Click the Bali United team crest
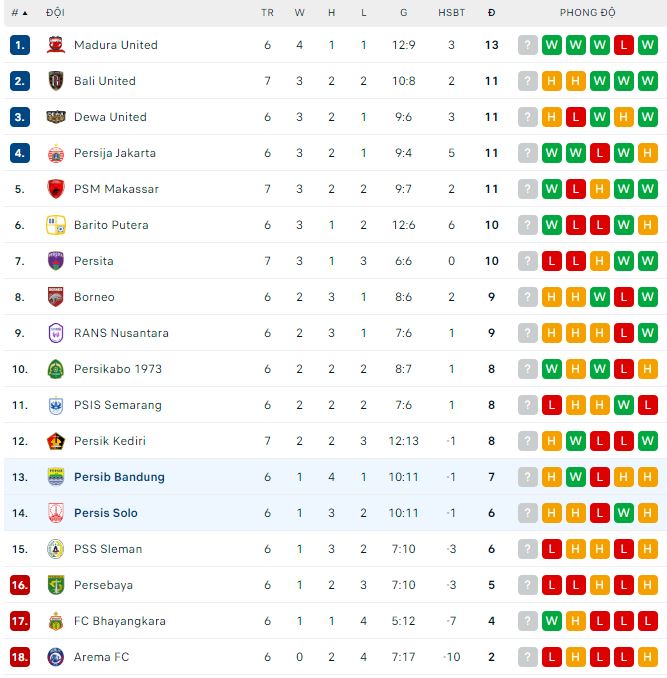Screen dimensions: 667x678 pyautogui.click(x=56, y=81)
